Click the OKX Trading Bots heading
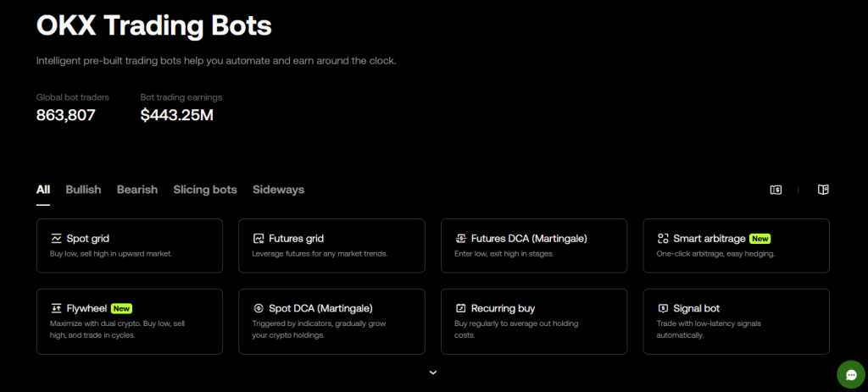Image resolution: width=868 pixels, height=392 pixels. click(x=154, y=25)
